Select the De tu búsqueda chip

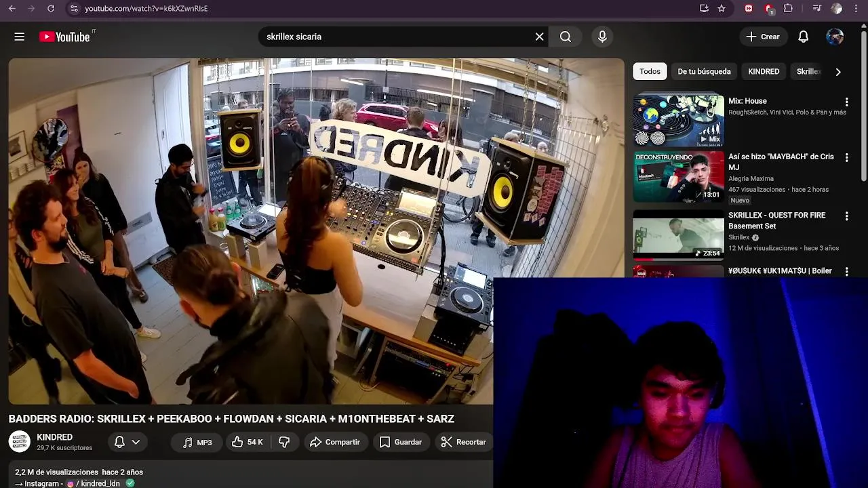click(704, 71)
